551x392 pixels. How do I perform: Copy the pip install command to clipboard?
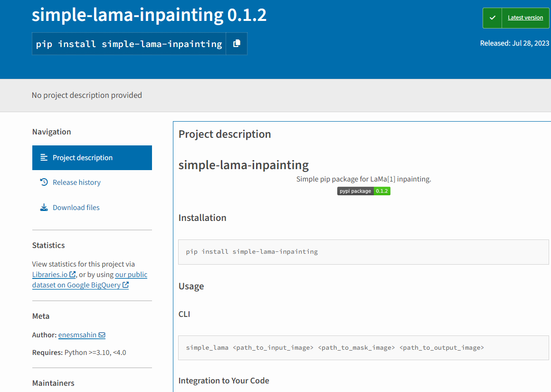(237, 44)
